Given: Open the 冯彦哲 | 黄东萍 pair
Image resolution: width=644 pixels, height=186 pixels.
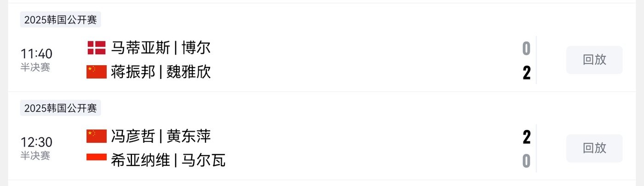Looking at the screenshot, I should coord(161,136).
